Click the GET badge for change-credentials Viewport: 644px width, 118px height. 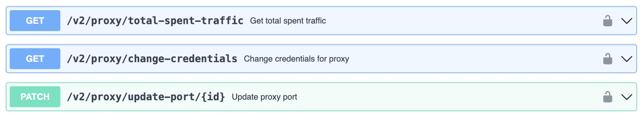pos(35,59)
